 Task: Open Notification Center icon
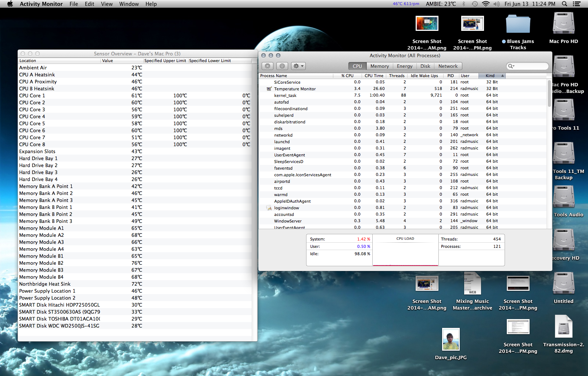coord(577,4)
